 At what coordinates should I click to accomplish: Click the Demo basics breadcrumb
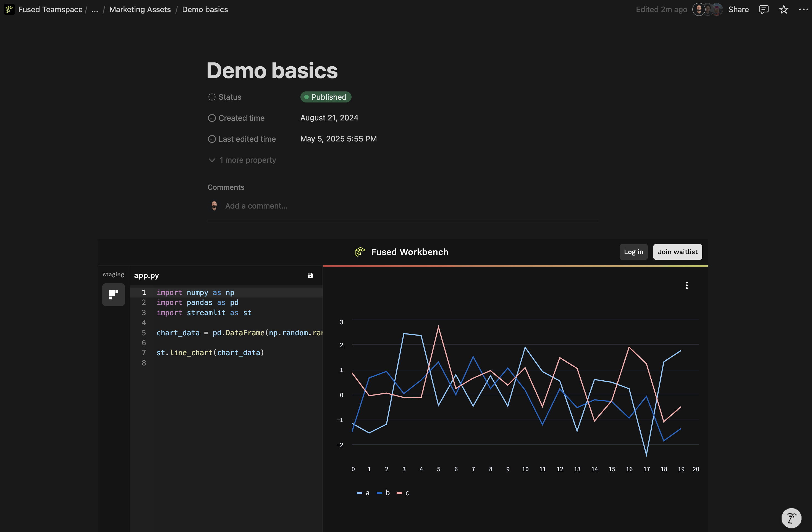coord(205,10)
